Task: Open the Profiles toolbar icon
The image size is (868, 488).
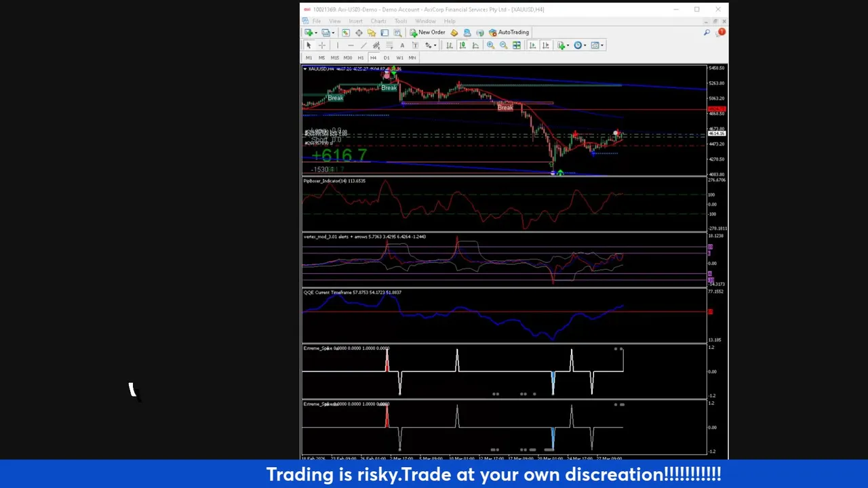Action: [326, 33]
